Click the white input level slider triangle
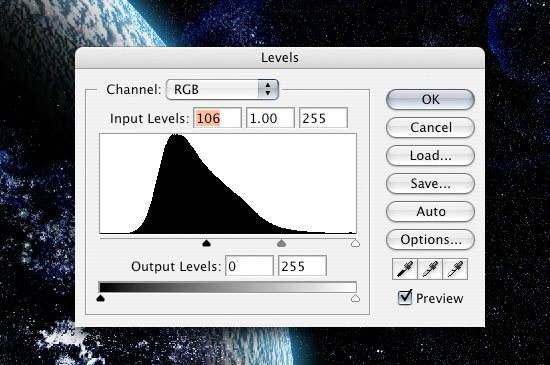550x365 pixels. click(x=355, y=243)
